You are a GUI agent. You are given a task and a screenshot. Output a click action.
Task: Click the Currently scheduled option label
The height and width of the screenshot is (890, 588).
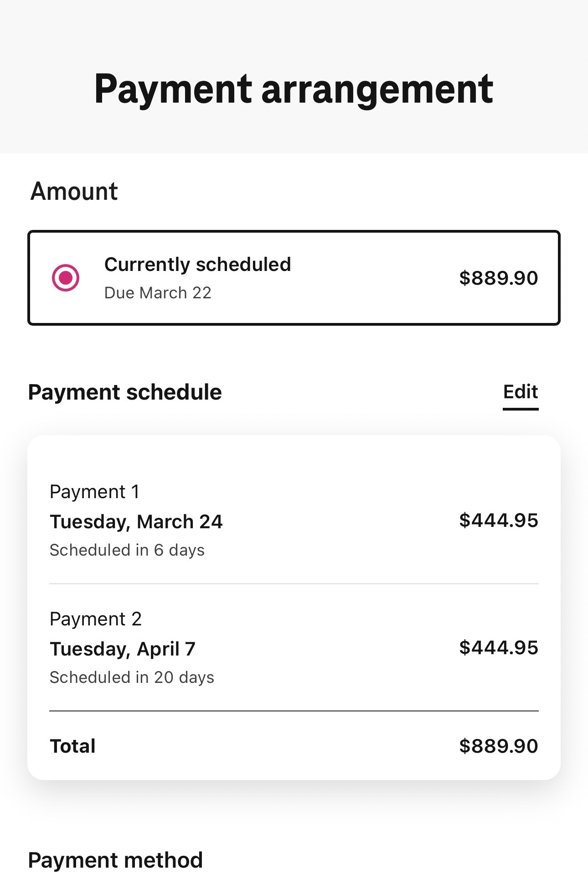[x=197, y=265]
